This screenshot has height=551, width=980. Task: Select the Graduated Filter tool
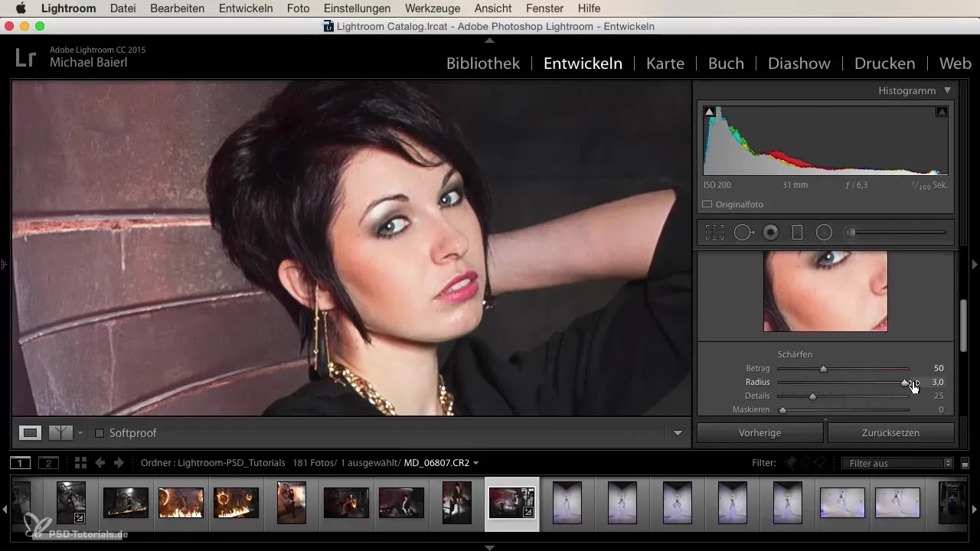[797, 233]
